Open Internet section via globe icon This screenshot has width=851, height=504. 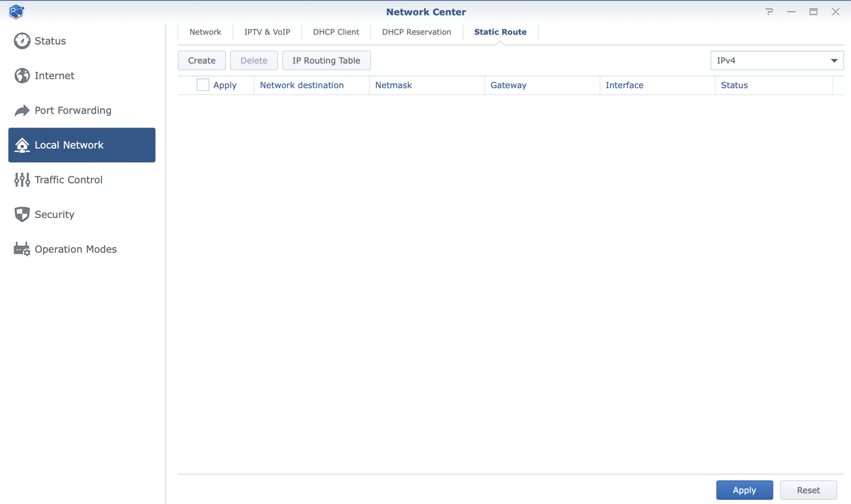pyautogui.click(x=22, y=76)
